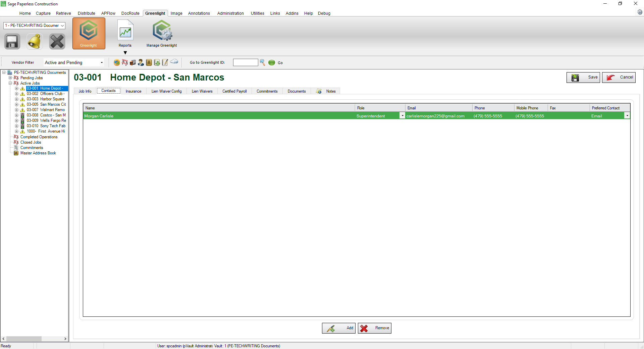The height and width of the screenshot is (349, 644).
Task: Click the cloud toolbar icon
Action: (174, 61)
